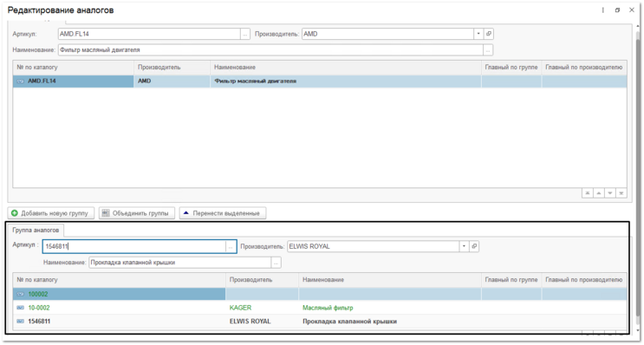Viewport: 644px width, 345px height.
Task: Click ellipsis beside Прокладка клапанной крышки field
Action: [x=276, y=263]
